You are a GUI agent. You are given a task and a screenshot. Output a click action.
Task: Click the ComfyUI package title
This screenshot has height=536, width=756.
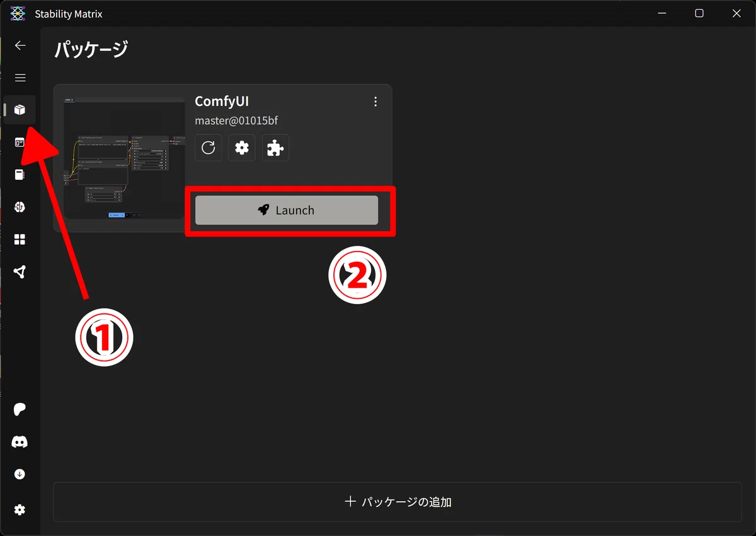pyautogui.click(x=222, y=102)
